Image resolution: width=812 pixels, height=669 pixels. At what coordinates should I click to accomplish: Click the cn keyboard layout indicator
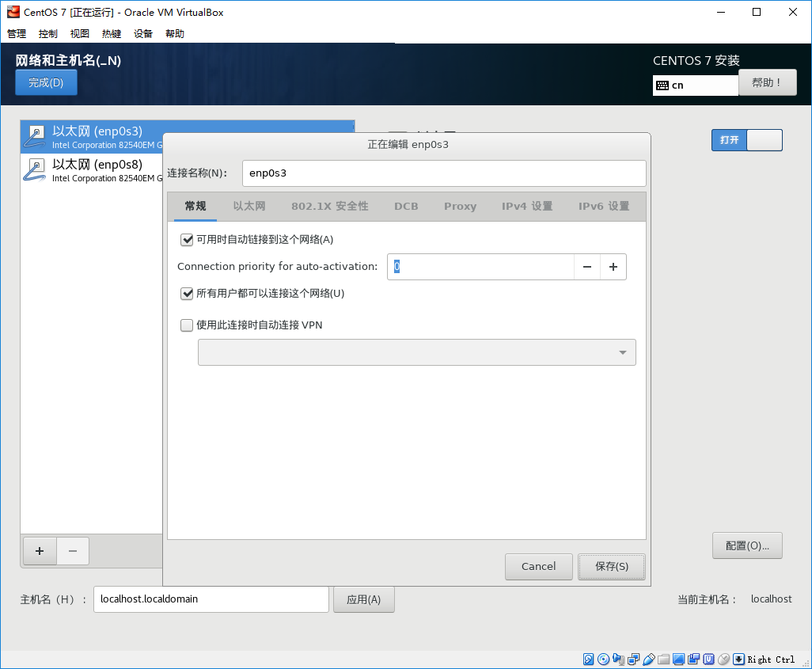696,86
